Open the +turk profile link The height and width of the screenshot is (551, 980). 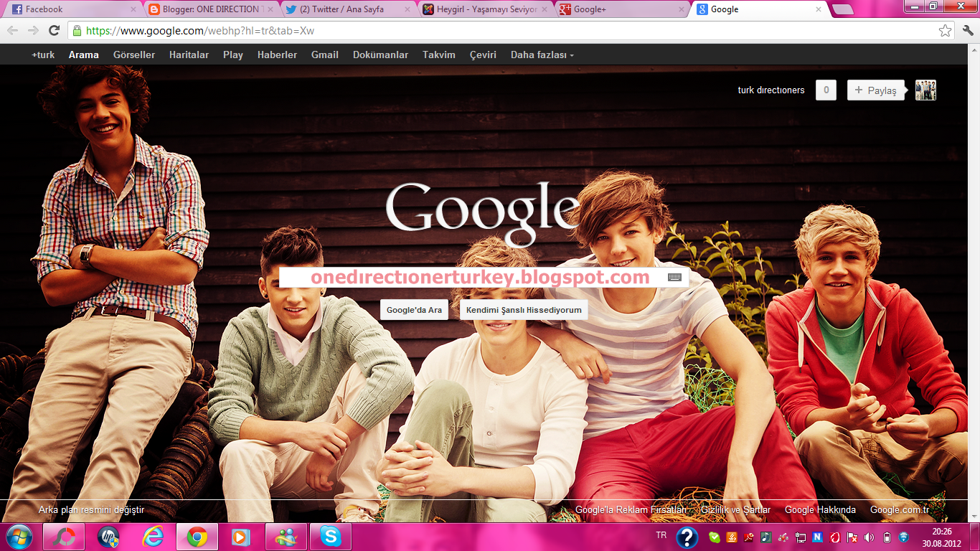tap(43, 55)
